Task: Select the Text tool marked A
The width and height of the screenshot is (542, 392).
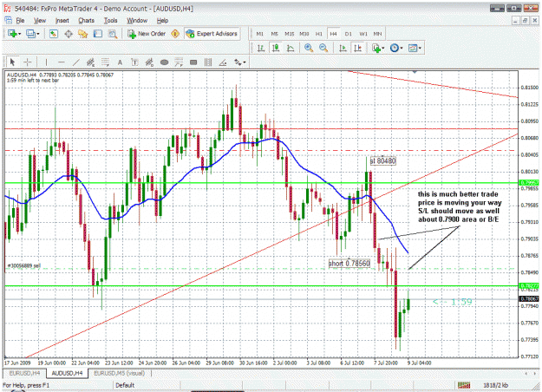Action: (120, 62)
